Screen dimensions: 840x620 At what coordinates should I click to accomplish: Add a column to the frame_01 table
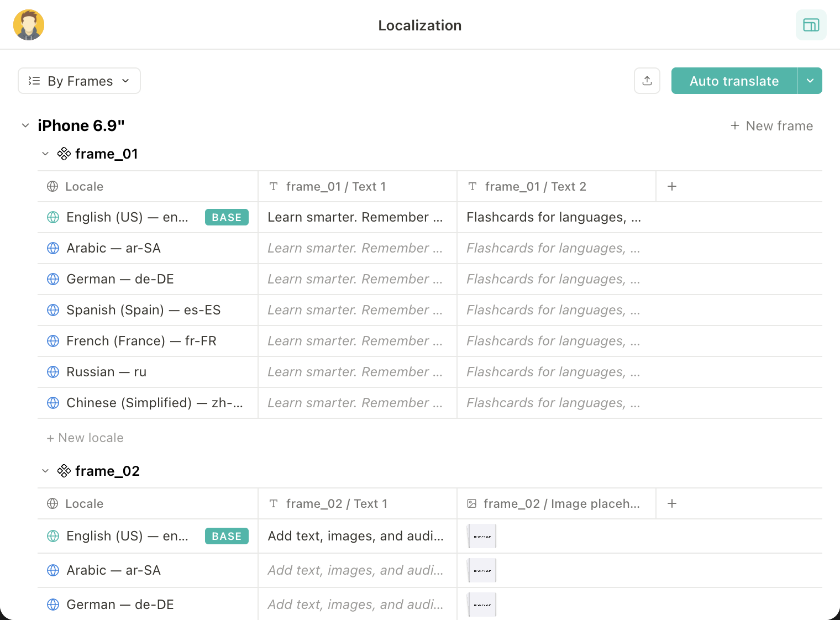[x=672, y=186]
